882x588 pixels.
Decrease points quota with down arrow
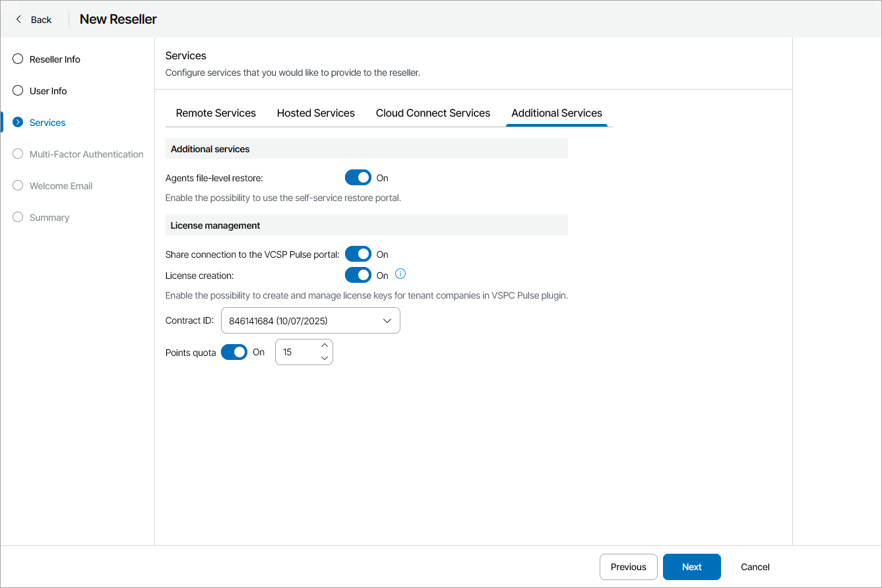click(324, 358)
